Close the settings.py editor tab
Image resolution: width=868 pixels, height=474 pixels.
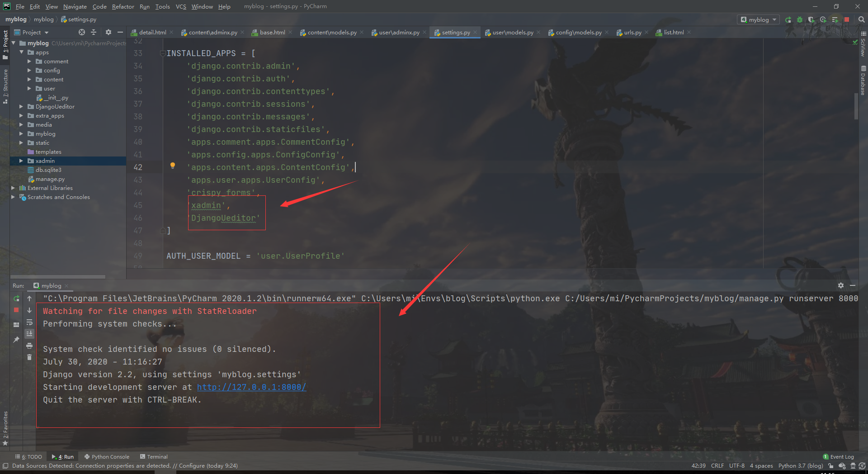[475, 32]
